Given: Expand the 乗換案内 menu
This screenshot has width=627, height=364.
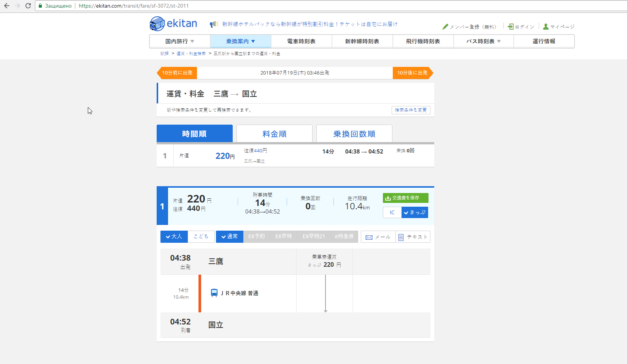Looking at the screenshot, I should tap(241, 41).
